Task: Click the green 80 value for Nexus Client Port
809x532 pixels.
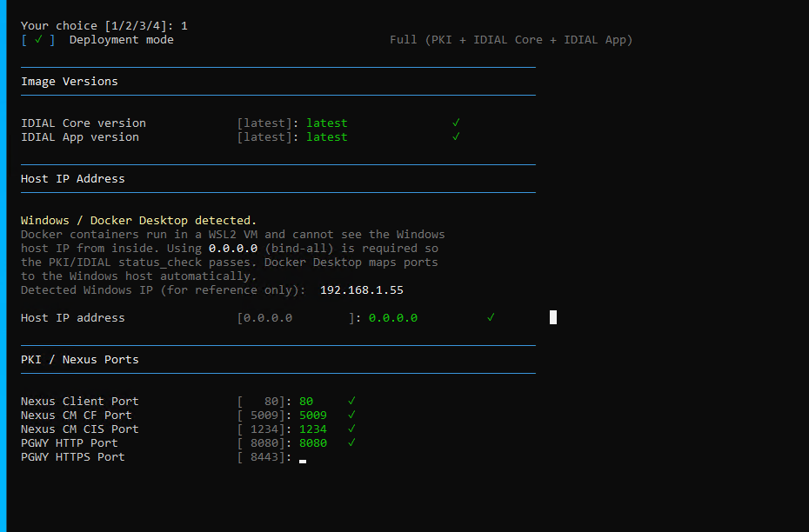Action: tap(306, 402)
